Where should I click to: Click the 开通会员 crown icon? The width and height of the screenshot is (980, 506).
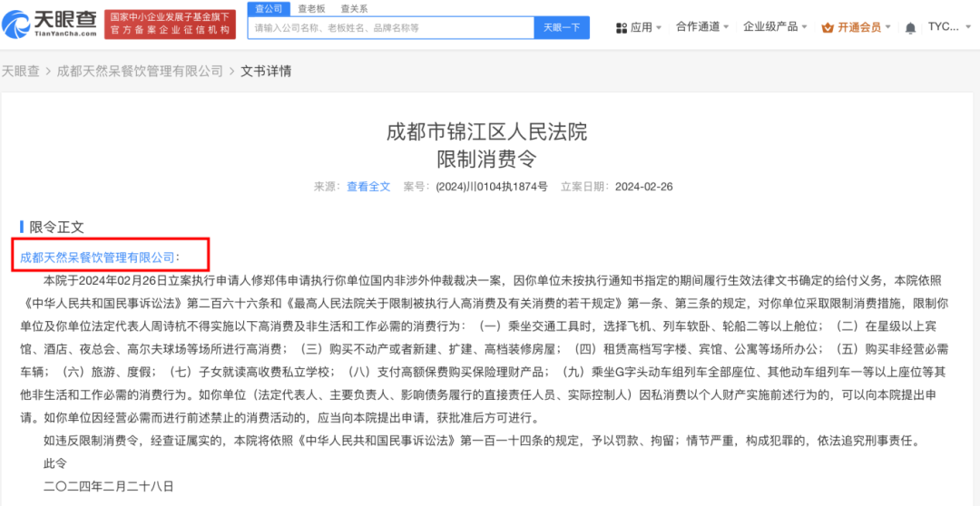click(827, 27)
